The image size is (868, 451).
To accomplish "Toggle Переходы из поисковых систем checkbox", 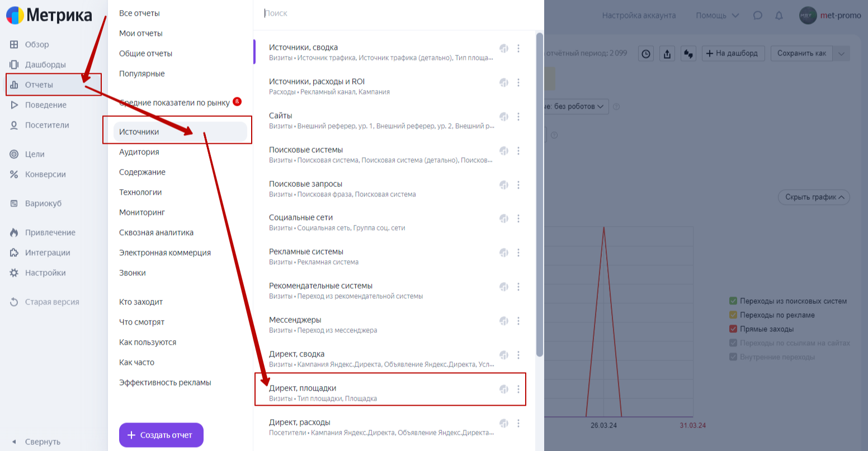I will coord(733,301).
